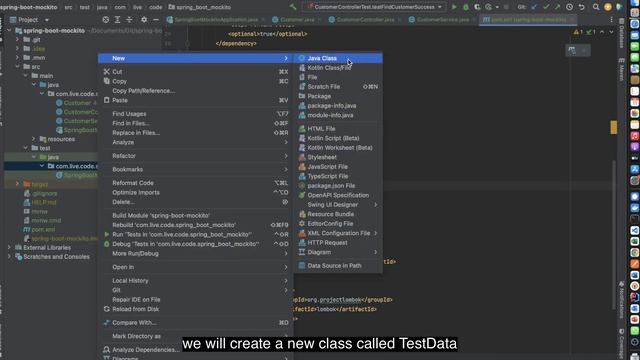Select HTTP Request in New submenu
Screen dimensions: 640x360
point(338,243)
